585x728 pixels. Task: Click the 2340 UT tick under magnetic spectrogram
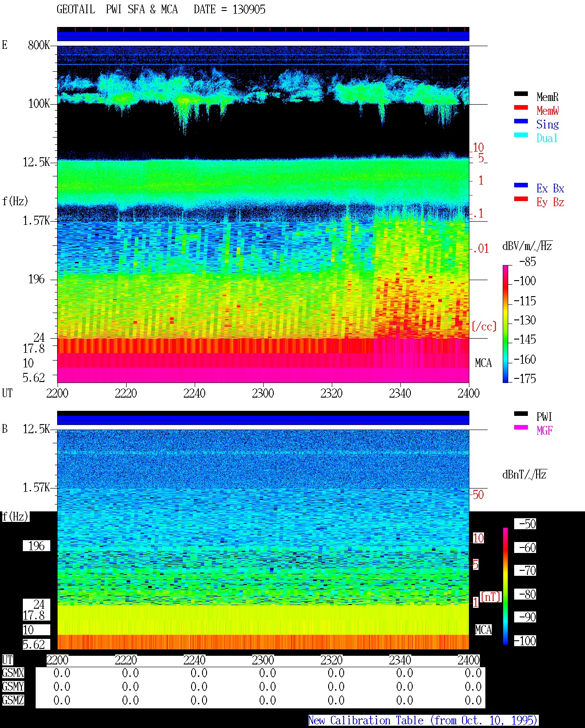click(x=400, y=660)
